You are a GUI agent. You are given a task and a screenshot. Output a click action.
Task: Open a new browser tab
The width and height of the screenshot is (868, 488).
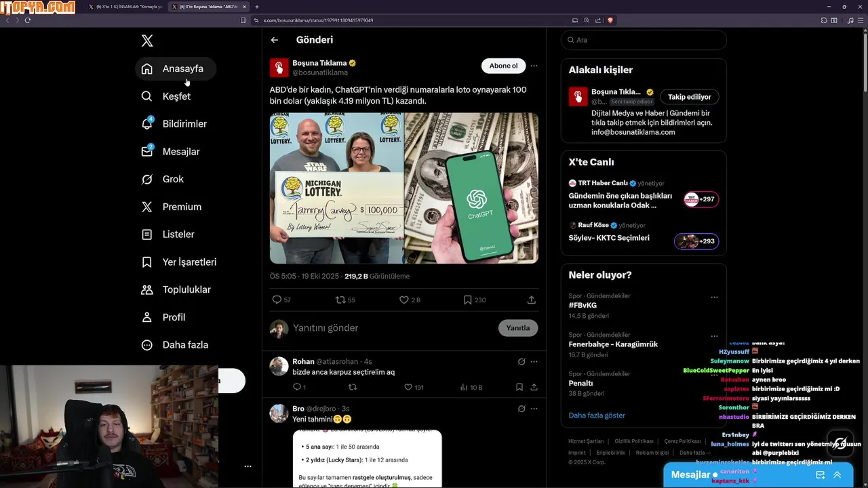(x=257, y=7)
